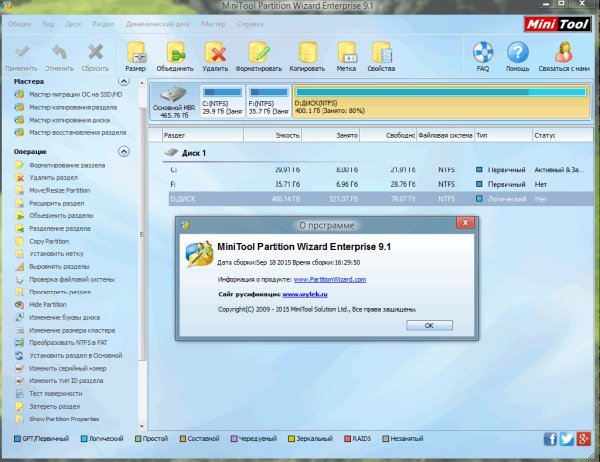Image resolution: width=600 pixels, height=462 pixels.
Task: Click the scroll-up arrow in the left panel
Action: pos(142,82)
